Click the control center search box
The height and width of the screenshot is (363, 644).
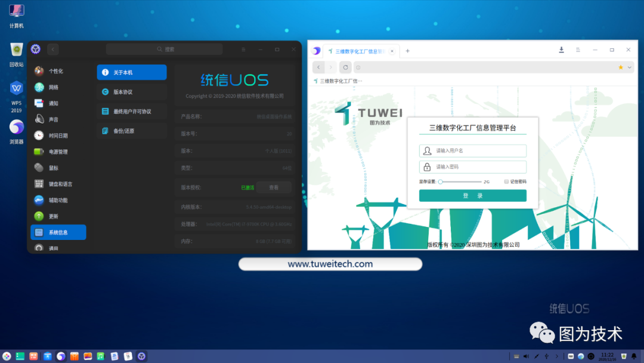coord(165,50)
